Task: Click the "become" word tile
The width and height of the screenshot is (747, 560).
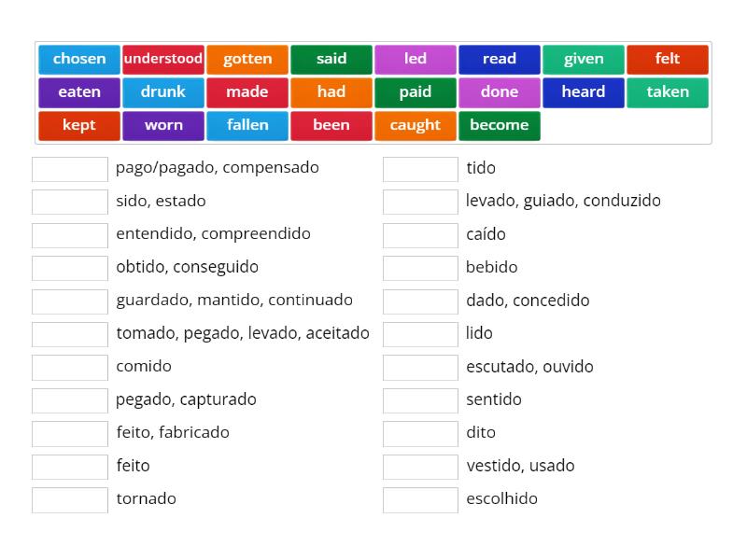Action: pos(499,124)
